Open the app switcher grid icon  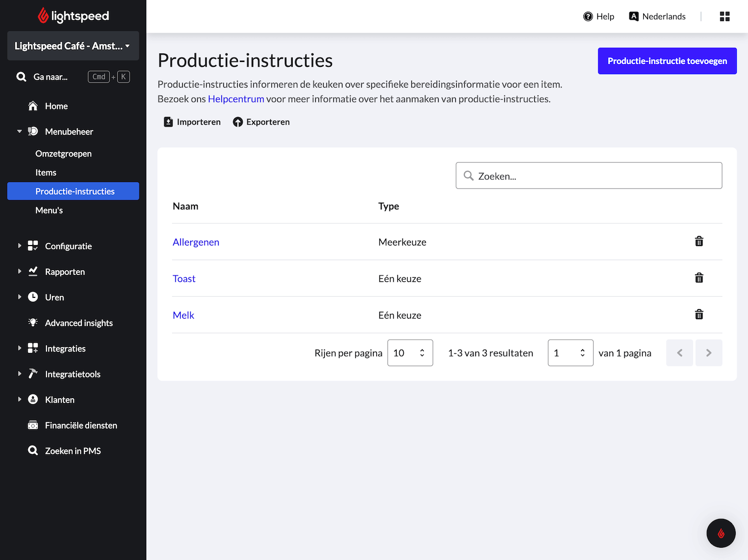point(724,17)
